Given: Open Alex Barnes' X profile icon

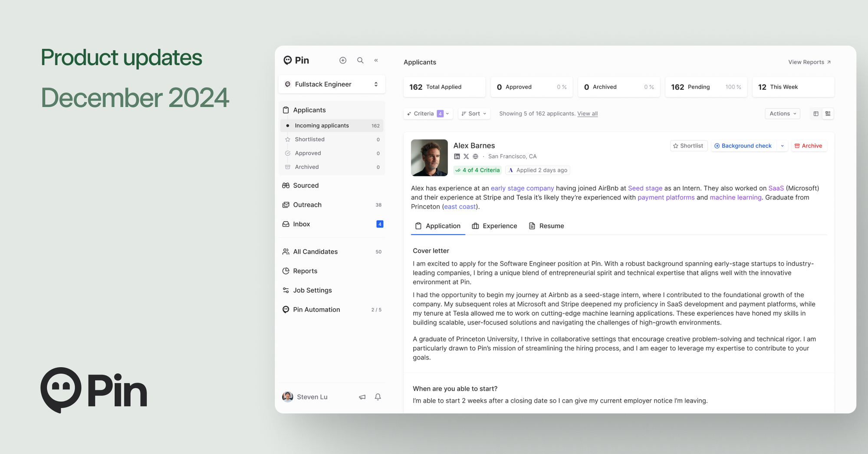Looking at the screenshot, I should click(x=466, y=156).
